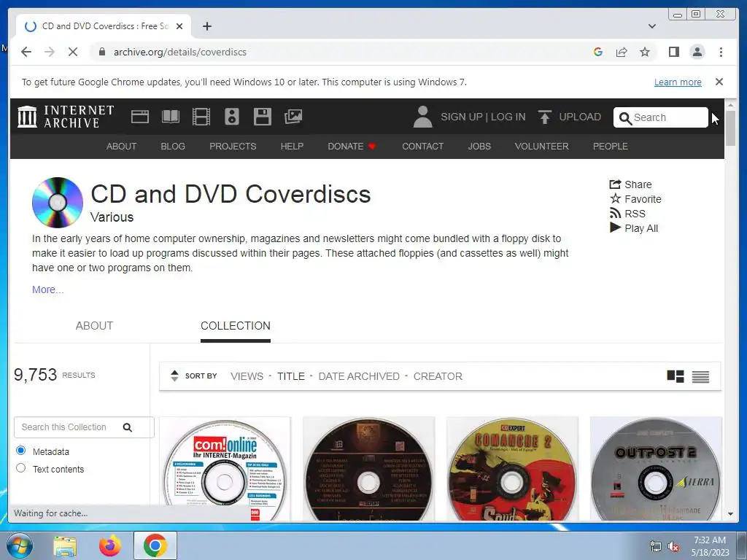Open the com!online disc thumbnail

coord(225,469)
